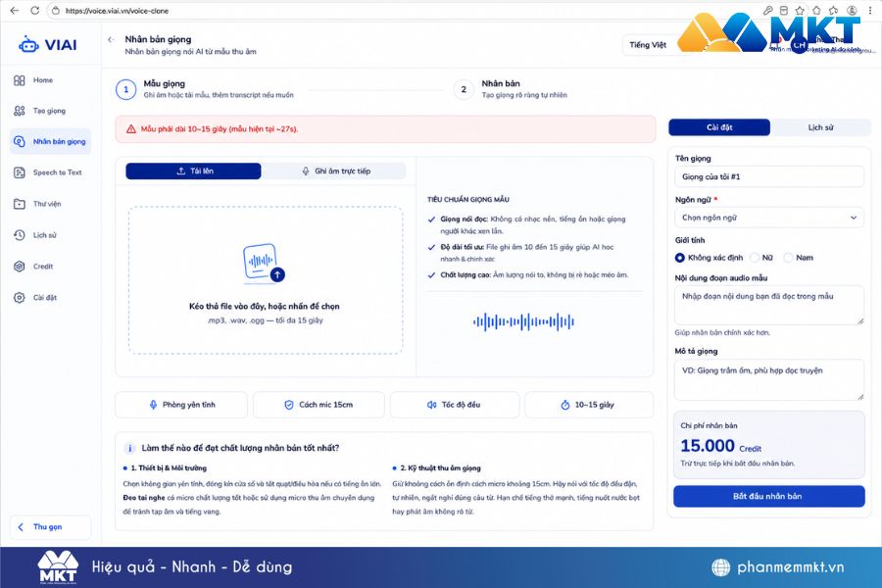Click the bookmark star icon in browser
The image size is (882, 588).
tap(800, 10)
